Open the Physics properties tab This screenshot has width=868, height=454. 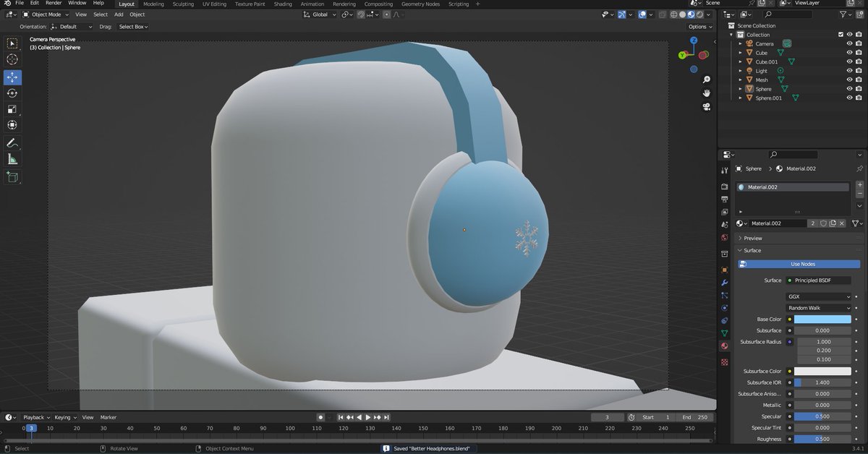725,307
